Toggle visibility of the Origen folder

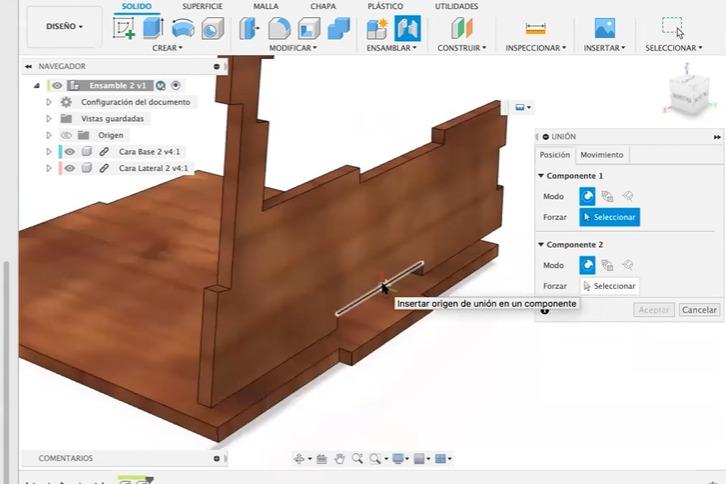point(66,135)
